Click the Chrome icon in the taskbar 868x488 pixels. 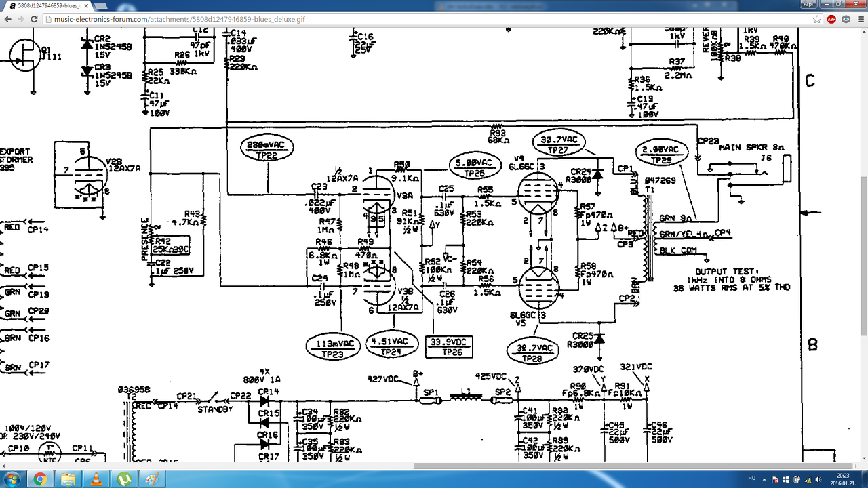(x=40, y=479)
